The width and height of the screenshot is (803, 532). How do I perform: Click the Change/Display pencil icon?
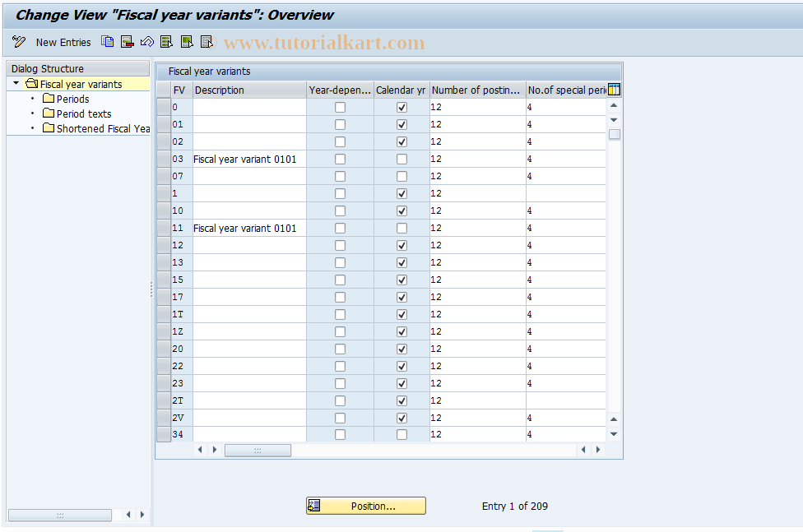[x=18, y=41]
